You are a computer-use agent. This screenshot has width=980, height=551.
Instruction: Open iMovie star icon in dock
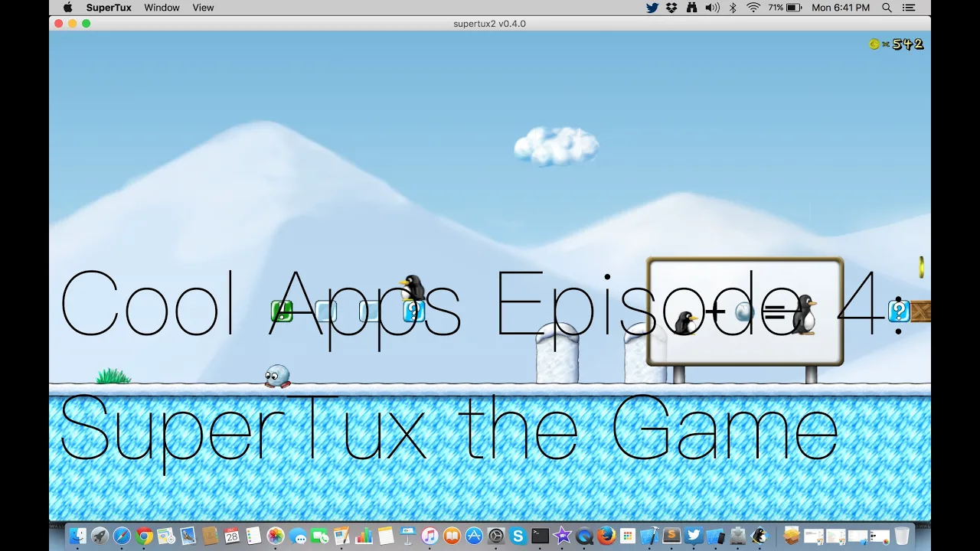[x=562, y=536]
